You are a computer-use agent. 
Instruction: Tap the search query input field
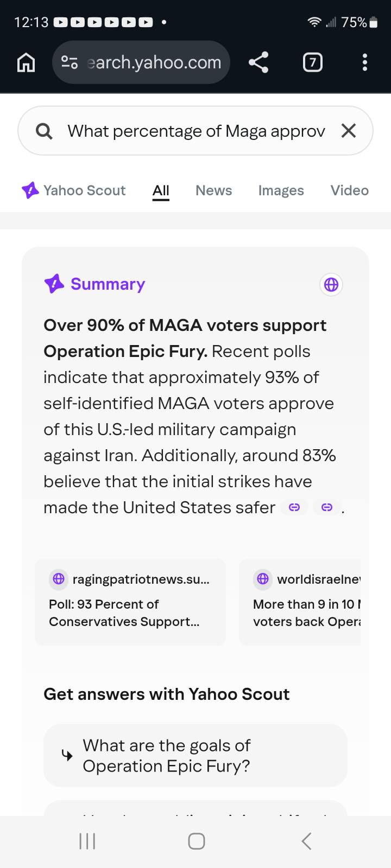(195, 131)
